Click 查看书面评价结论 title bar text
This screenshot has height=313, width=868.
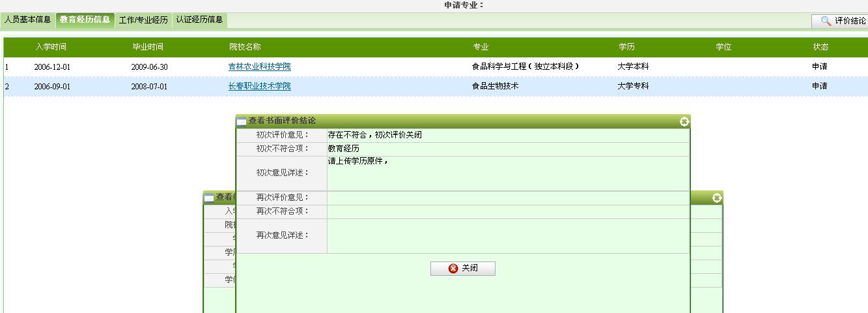(x=282, y=121)
